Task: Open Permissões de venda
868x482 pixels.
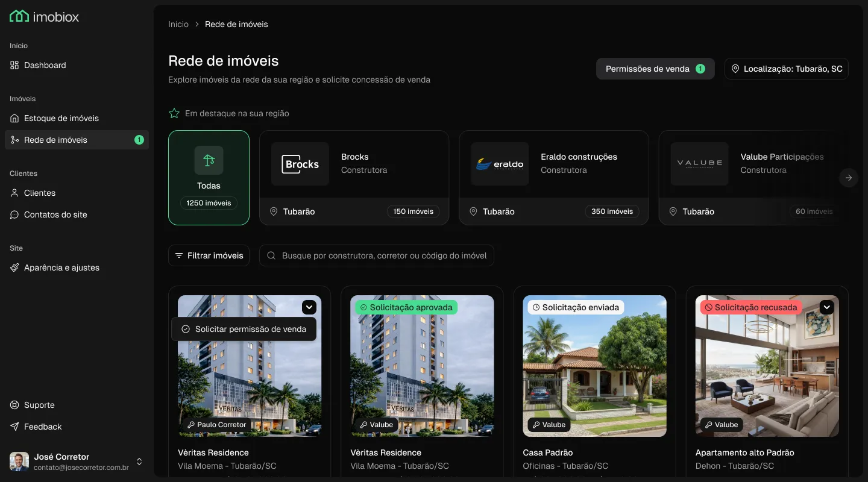Action: [x=655, y=69]
